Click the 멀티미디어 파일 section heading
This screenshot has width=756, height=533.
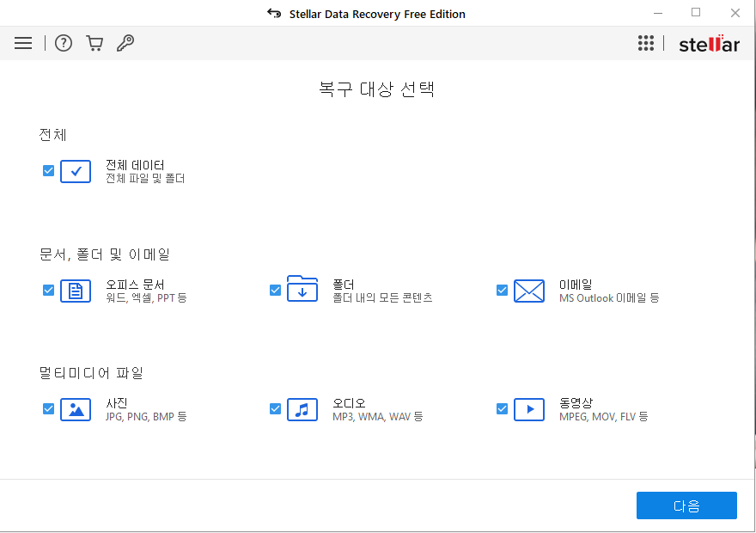pos(91,373)
